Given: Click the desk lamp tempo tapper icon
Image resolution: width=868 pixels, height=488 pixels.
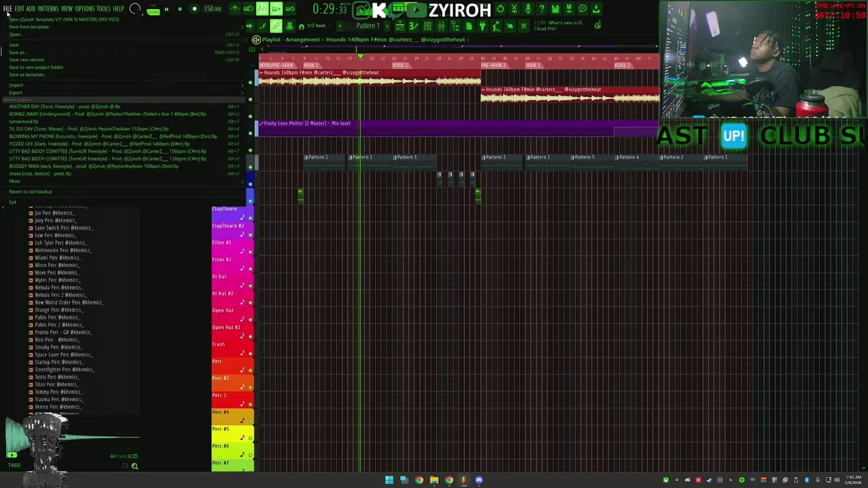Looking at the screenshot, I should coord(496,26).
